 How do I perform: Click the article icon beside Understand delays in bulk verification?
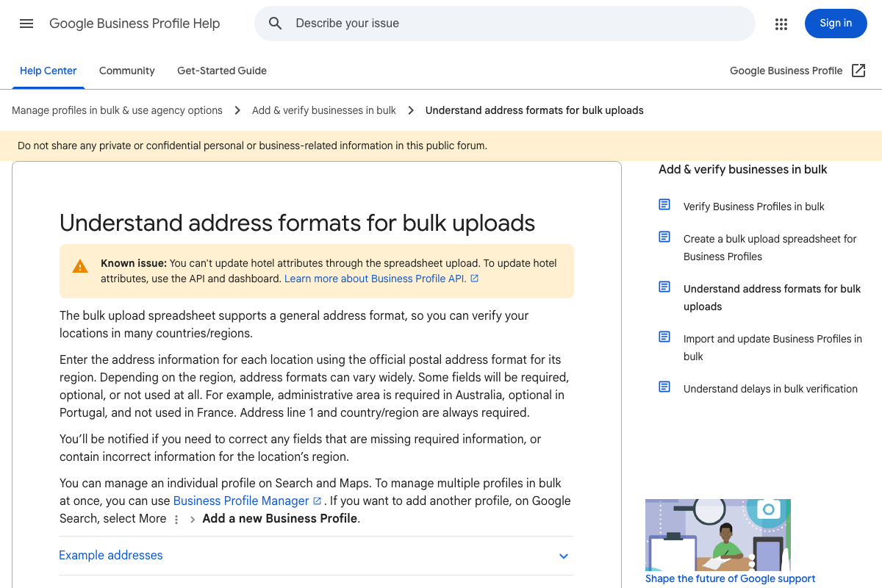[664, 387]
